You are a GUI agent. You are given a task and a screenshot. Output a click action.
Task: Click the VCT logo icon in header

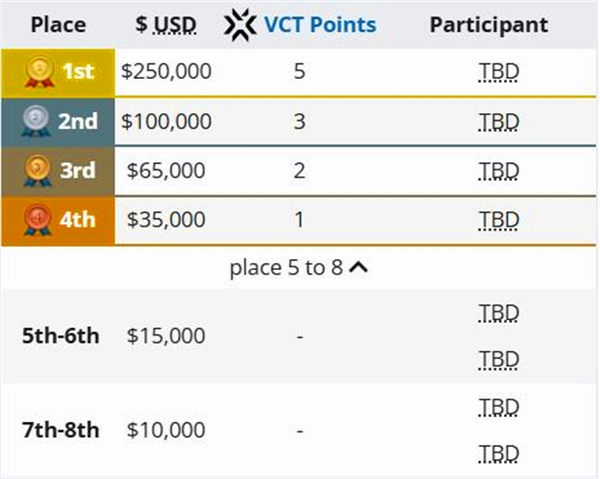coord(240,24)
